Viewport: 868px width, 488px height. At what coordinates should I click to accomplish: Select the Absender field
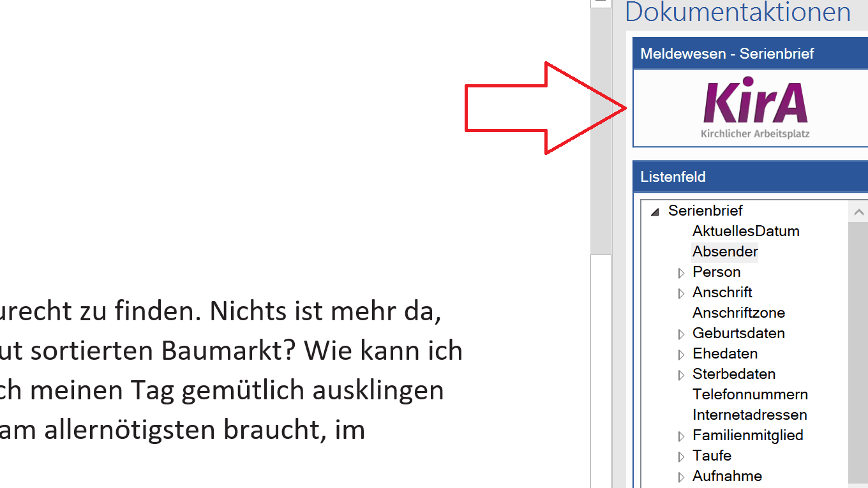point(725,251)
